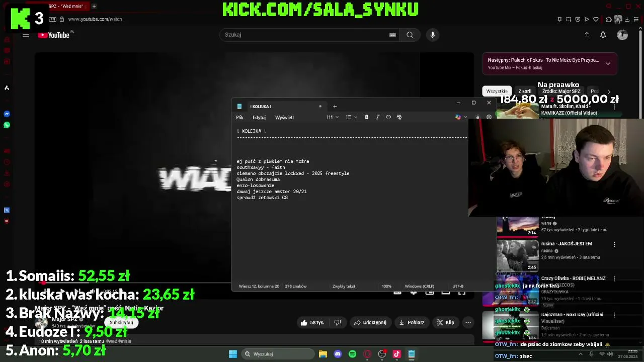Viewport: 644px width, 362px height.
Task: Expand the H1 heading dropdown
Action: coord(333,117)
